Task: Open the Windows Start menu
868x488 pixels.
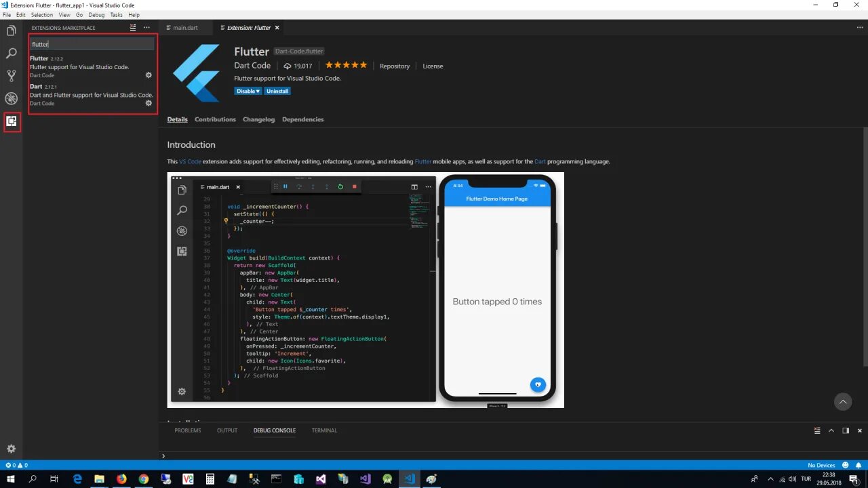Action: click(x=11, y=479)
